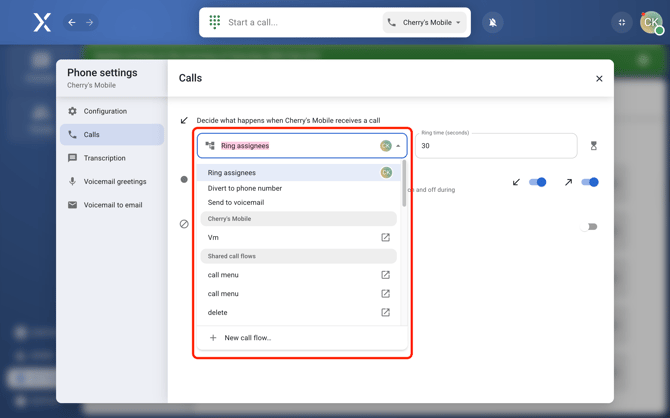This screenshot has height=418, width=670.
Task: Open Transcription settings tab
Action: [105, 158]
